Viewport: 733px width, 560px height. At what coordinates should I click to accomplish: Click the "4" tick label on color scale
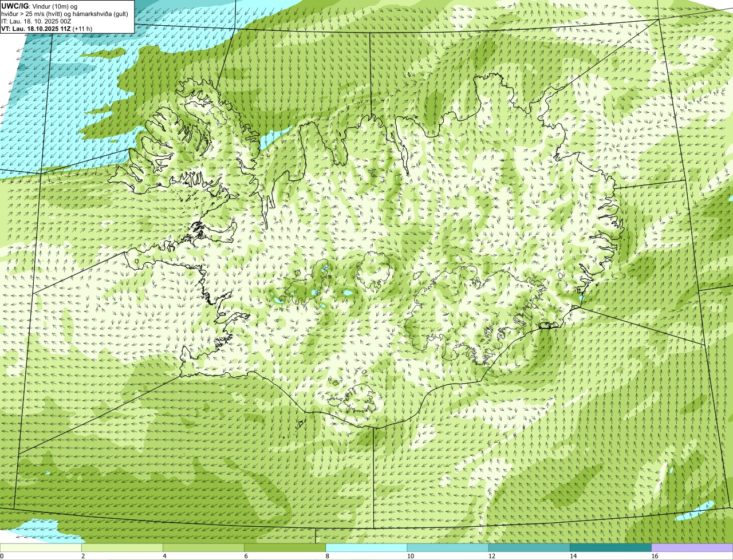tap(164, 556)
